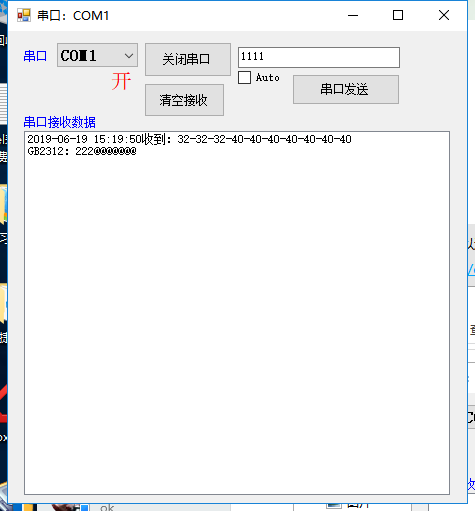Minimize the COM1 serial port window
This screenshot has height=511, width=475.
click(x=353, y=15)
